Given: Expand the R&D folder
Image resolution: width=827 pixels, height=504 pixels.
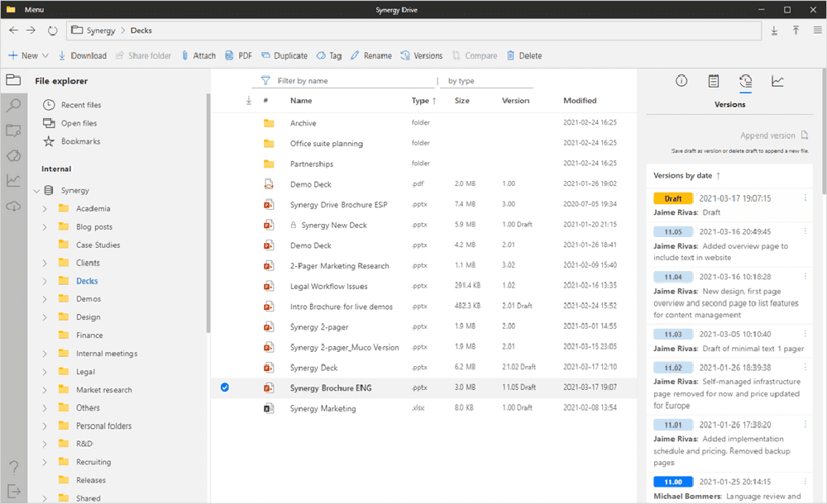Looking at the screenshot, I should [45, 444].
